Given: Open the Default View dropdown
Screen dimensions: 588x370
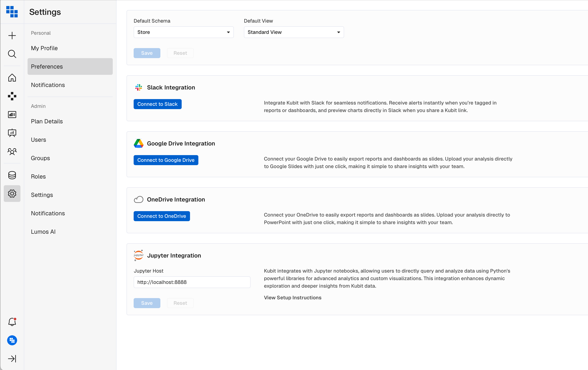Looking at the screenshot, I should 294,32.
